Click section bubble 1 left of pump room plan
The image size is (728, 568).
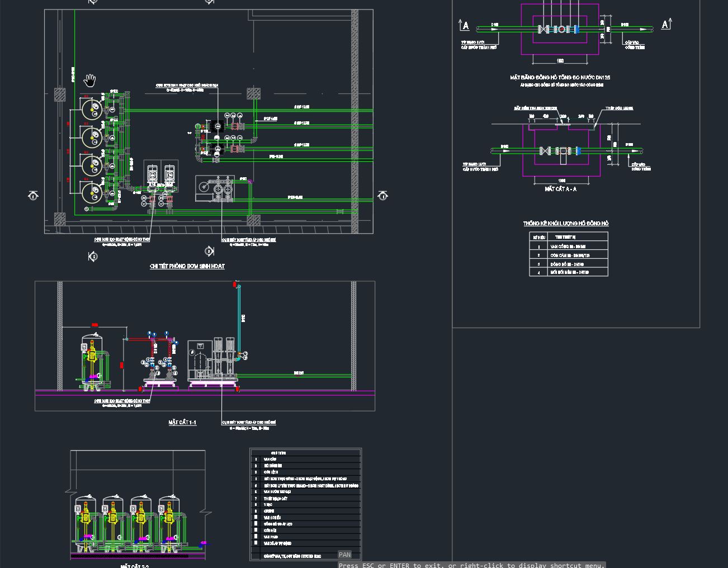click(33, 196)
